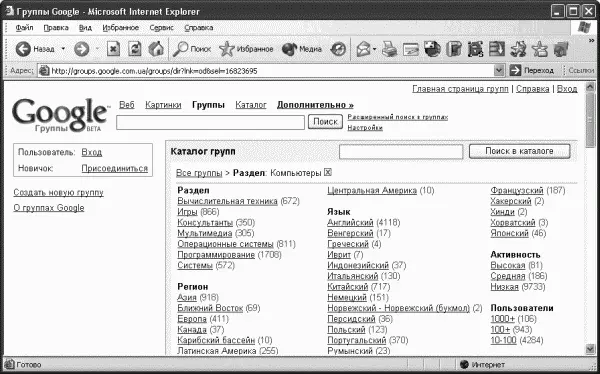Open the Сервис menu
Viewport: 600px width, 374px height.
[161, 28]
